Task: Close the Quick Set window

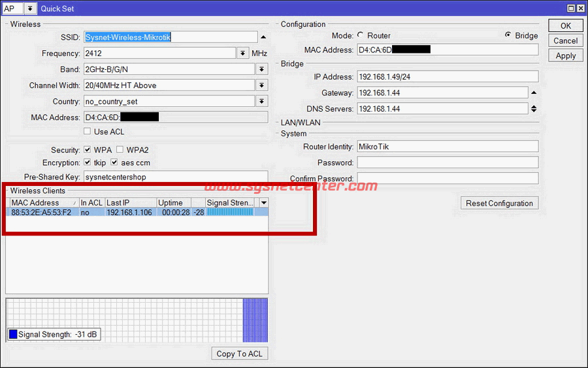Action: (x=580, y=8)
